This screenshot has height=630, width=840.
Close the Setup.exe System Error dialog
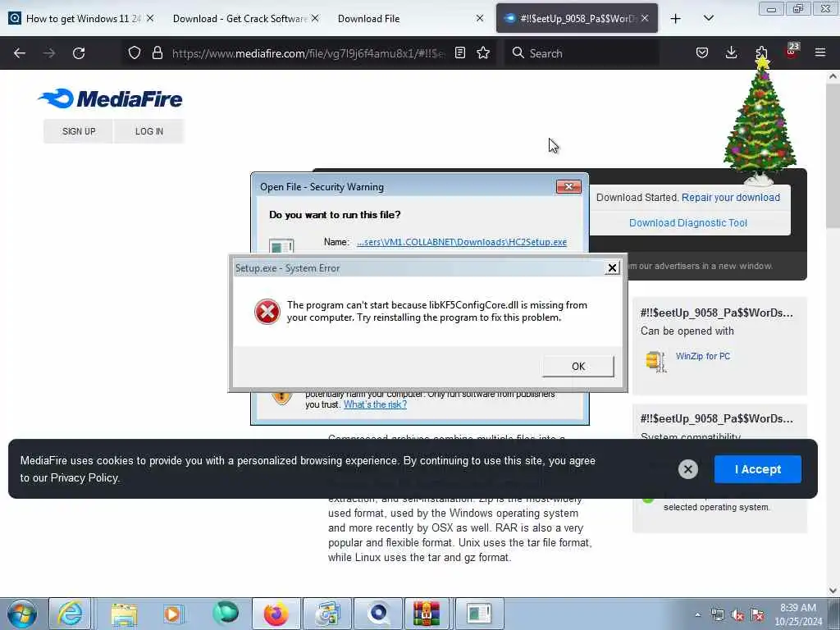(612, 268)
